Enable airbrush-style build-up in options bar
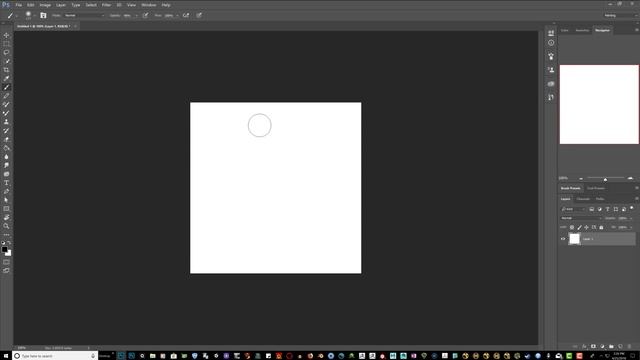 point(186,15)
